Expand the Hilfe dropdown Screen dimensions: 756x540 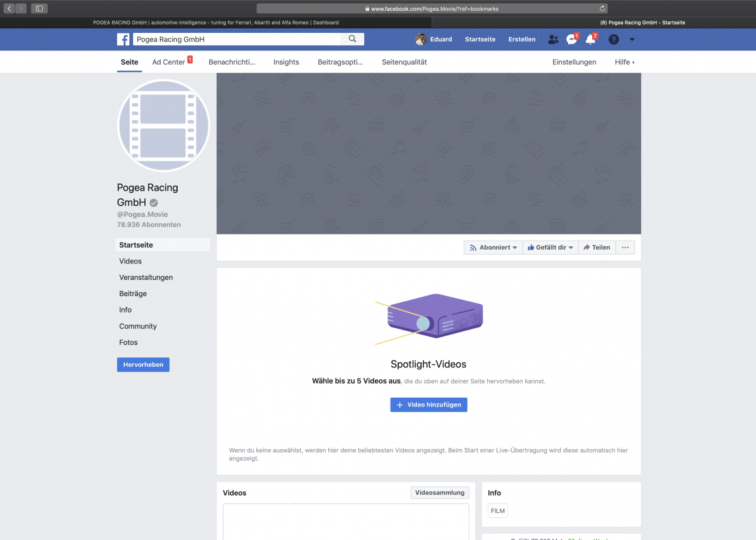624,62
